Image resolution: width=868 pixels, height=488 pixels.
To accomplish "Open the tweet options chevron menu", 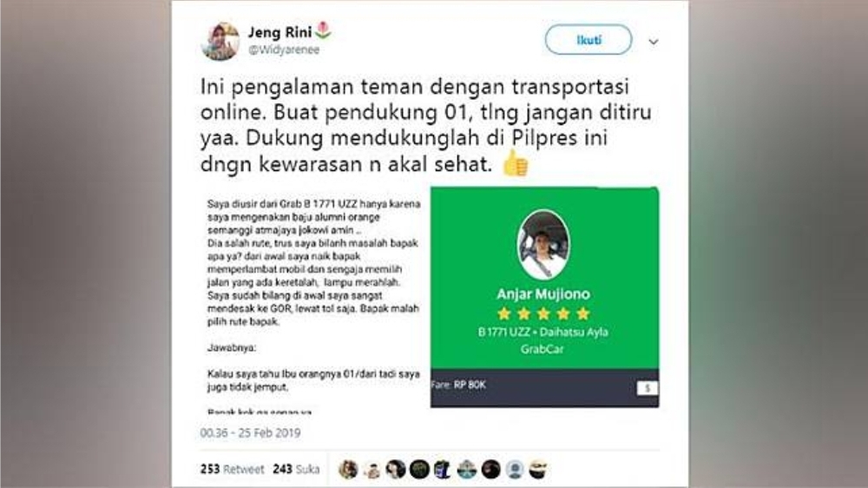I will tap(654, 42).
